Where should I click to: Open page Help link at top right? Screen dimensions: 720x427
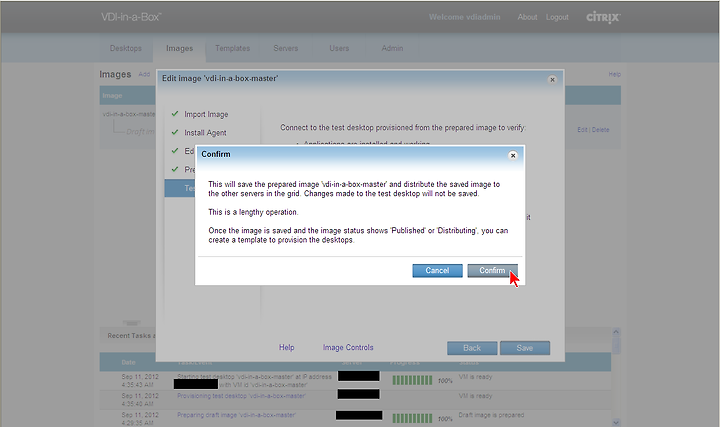(615, 74)
